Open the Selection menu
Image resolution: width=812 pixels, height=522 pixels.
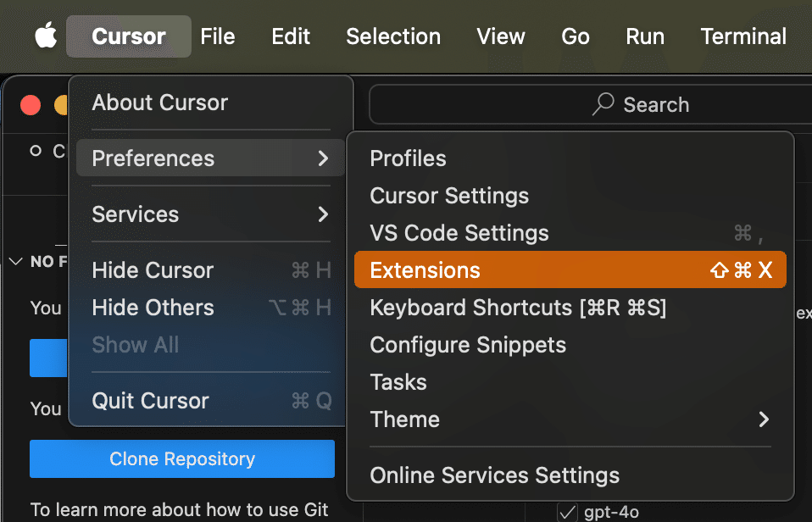tap(393, 36)
